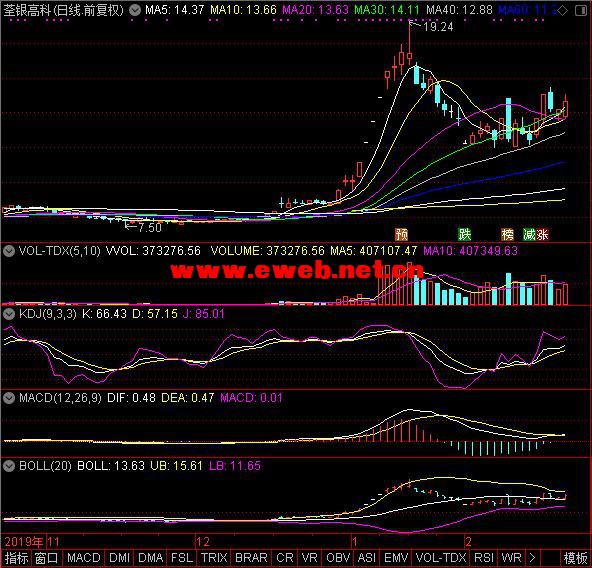Screen dimensions: 592x568
Task: Toggle the side panel icon at top right
Action: tap(580, 11)
